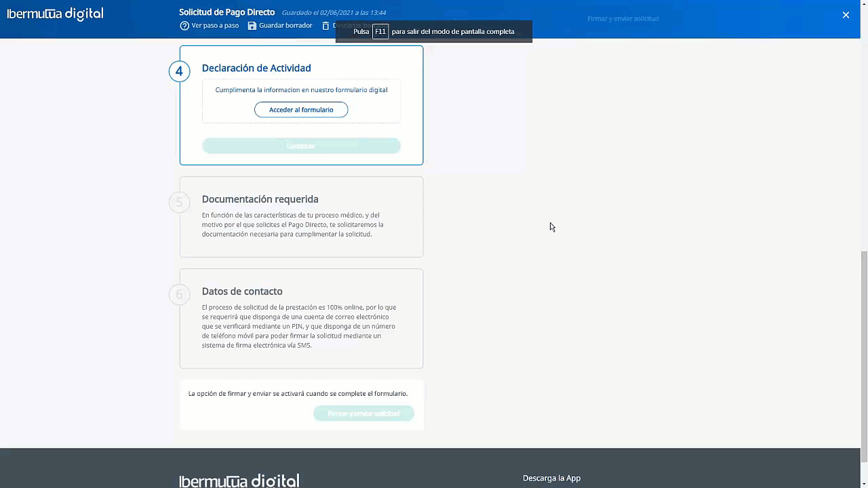Click bottom 'Firmar y enviar solicitud' button
This screenshot has height=488, width=868.
[x=363, y=413]
